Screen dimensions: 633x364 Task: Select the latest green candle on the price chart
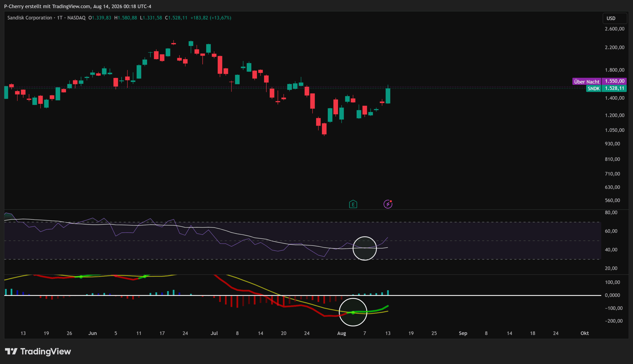coord(388,96)
